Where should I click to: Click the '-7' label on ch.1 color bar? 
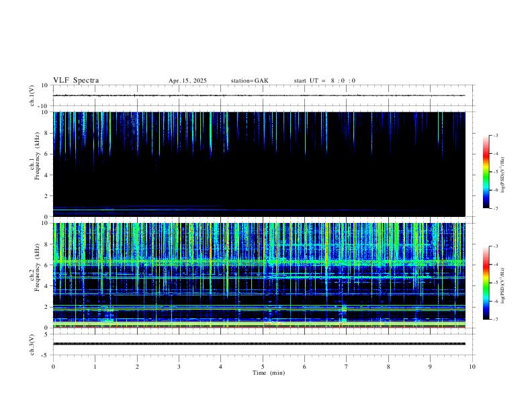click(495, 208)
